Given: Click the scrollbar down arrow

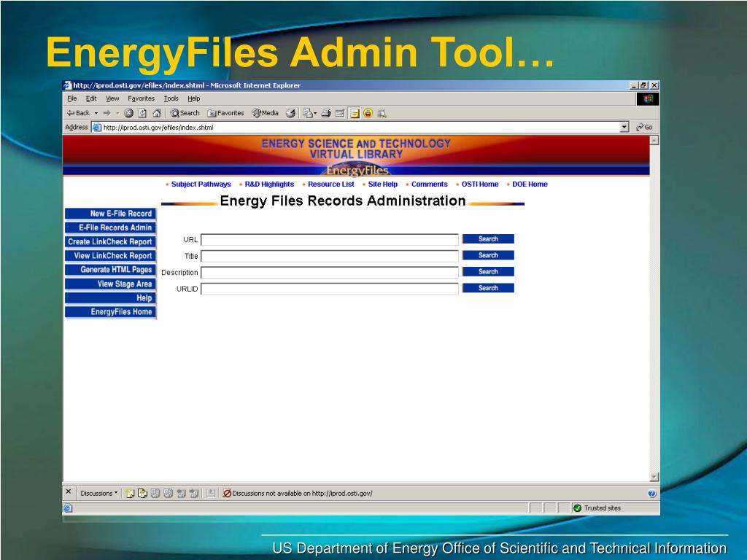Looking at the screenshot, I should (654, 477).
